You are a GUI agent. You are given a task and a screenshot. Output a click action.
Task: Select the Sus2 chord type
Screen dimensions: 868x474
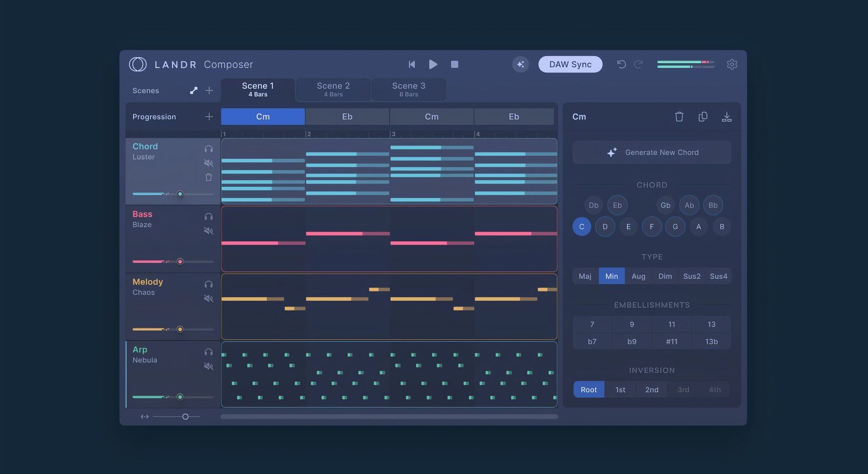click(692, 276)
